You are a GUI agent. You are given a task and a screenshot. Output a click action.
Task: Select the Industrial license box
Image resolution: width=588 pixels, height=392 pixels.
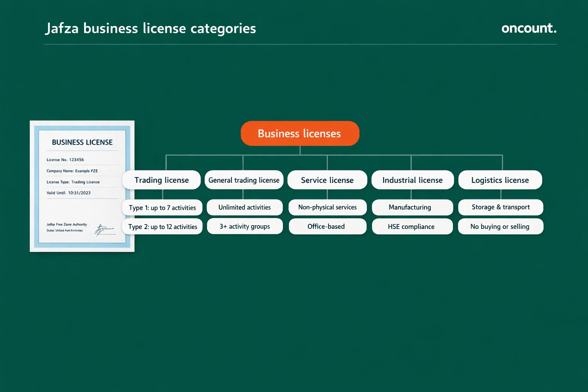(412, 180)
